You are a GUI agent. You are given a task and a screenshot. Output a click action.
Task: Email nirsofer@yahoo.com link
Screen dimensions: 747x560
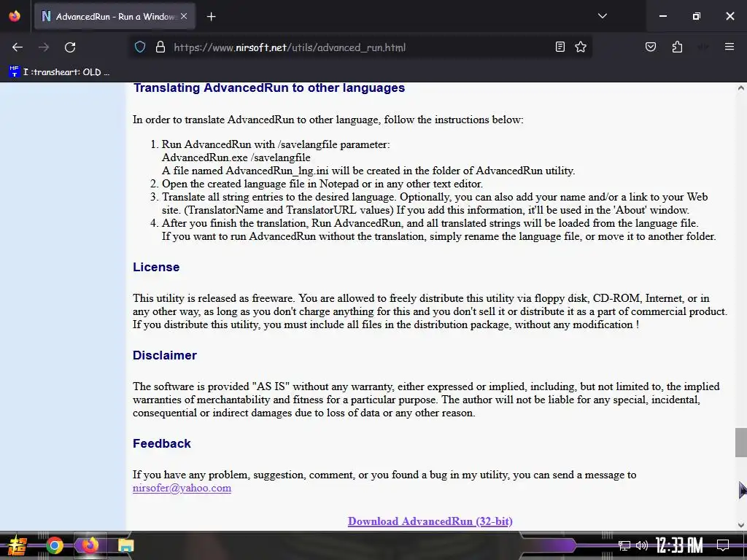coord(182,488)
